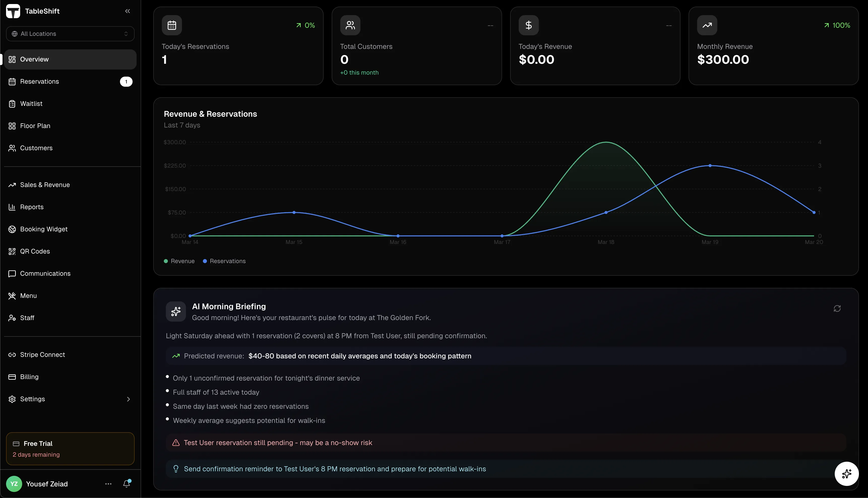The image size is (868, 498).
Task: Click the Free Trial banner
Action: point(70,448)
